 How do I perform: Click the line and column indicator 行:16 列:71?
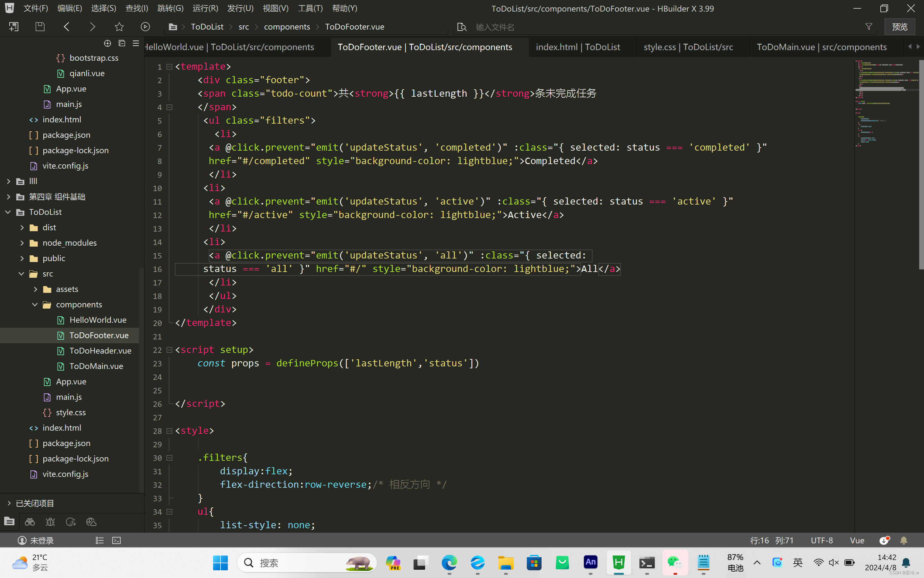(772, 540)
